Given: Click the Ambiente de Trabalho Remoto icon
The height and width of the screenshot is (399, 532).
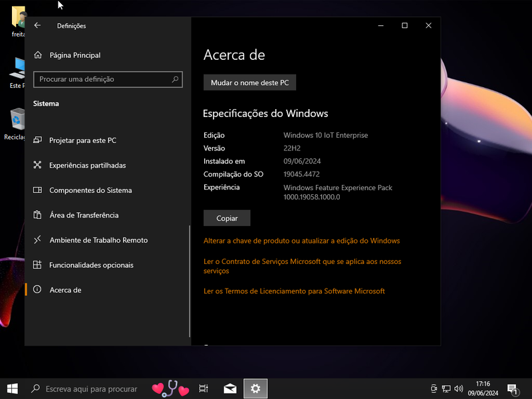Looking at the screenshot, I should point(38,240).
